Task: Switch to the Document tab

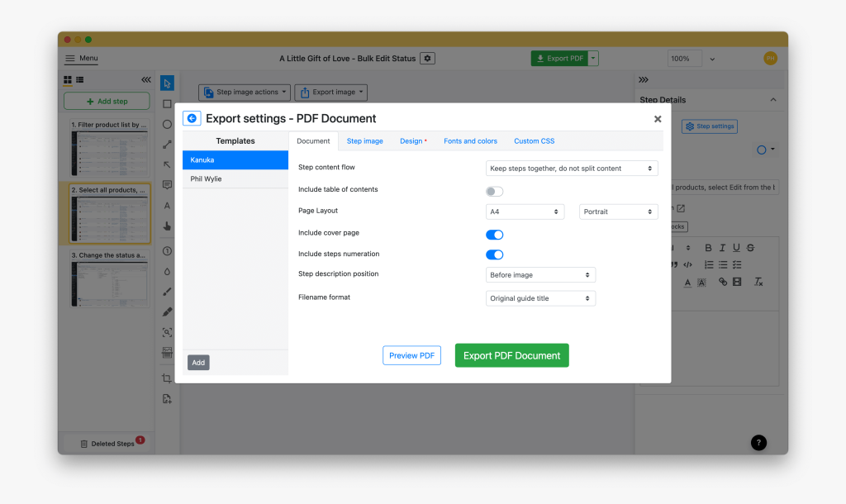Action: 313,140
